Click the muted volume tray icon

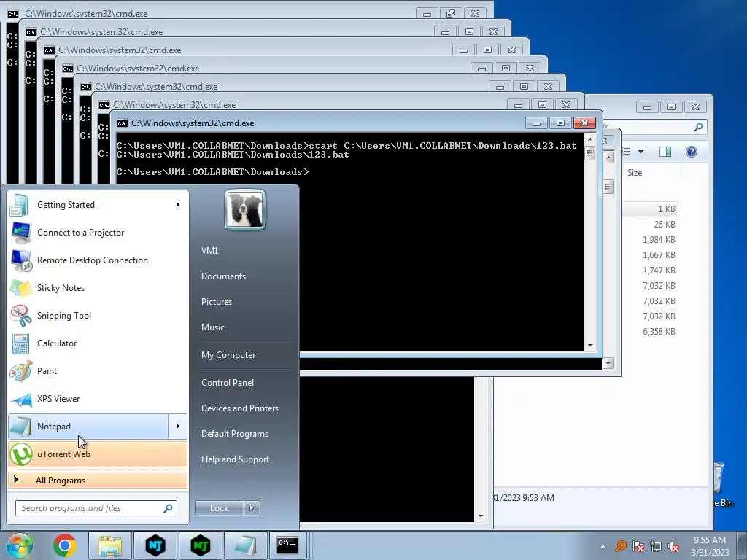673,546
